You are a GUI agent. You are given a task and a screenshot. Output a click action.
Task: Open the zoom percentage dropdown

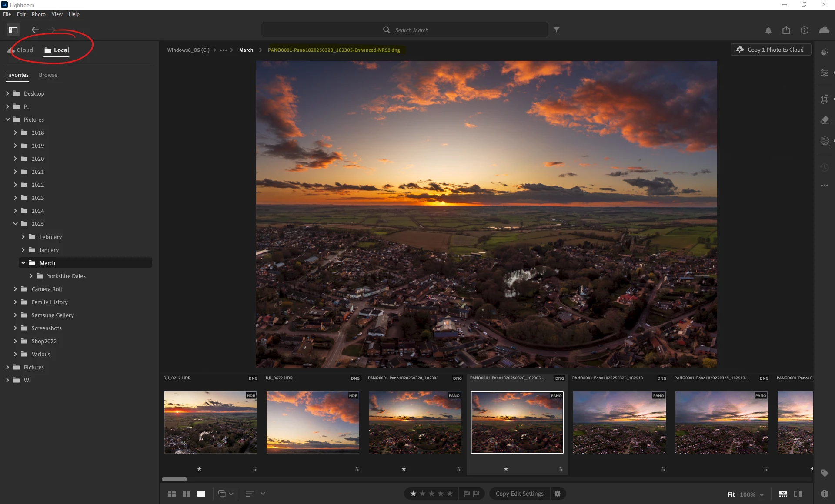pos(762,494)
